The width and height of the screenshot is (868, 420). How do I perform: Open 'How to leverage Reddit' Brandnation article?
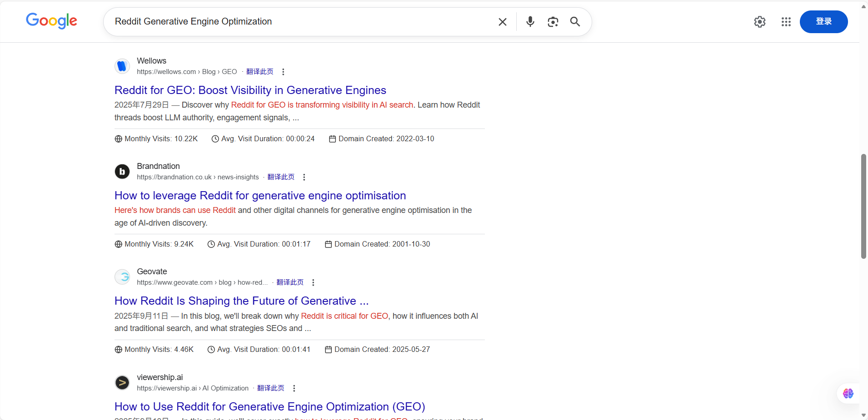pyautogui.click(x=260, y=196)
